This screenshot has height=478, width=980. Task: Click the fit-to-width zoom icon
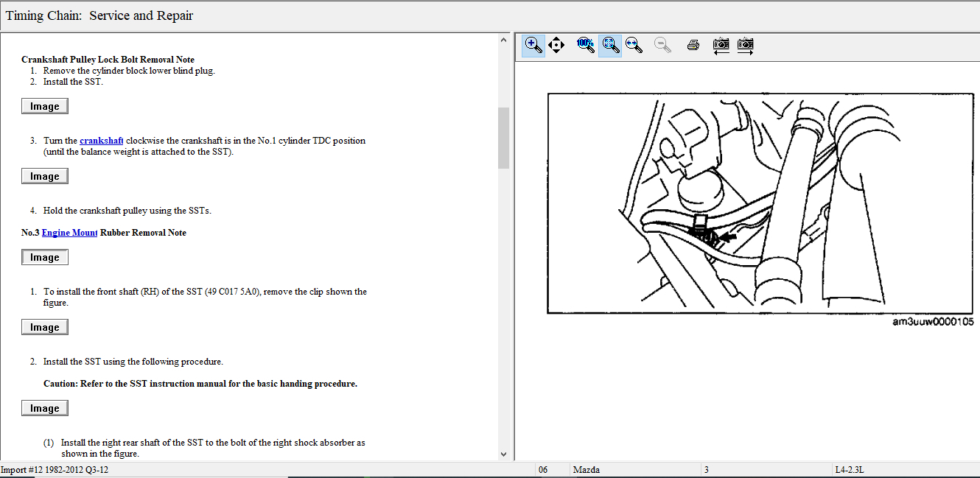pos(633,45)
